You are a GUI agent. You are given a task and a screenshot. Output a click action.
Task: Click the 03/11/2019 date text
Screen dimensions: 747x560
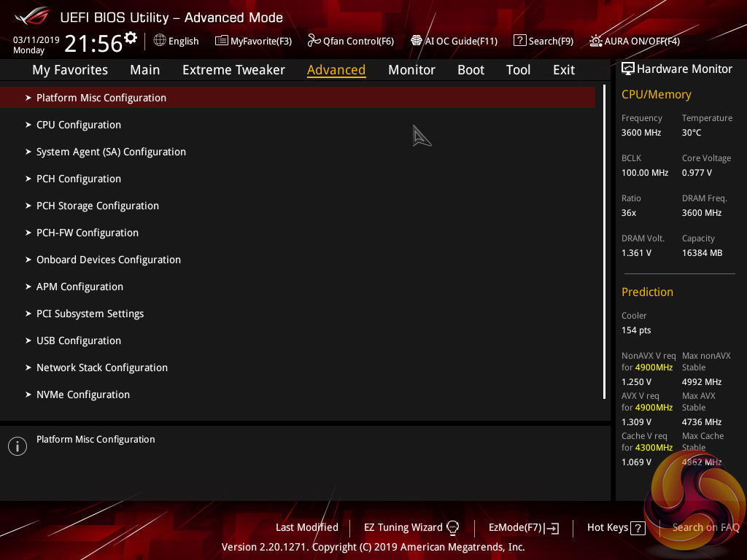pos(36,40)
